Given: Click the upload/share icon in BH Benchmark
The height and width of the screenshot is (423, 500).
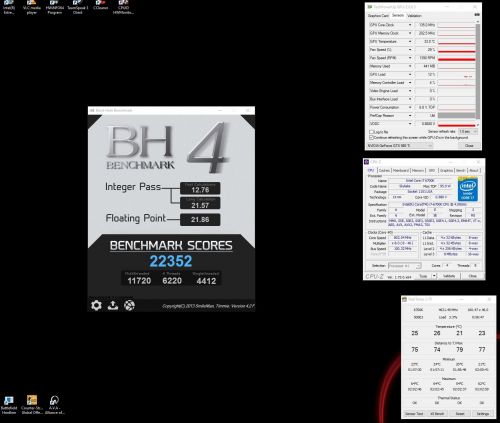Looking at the screenshot, I should point(113,305).
